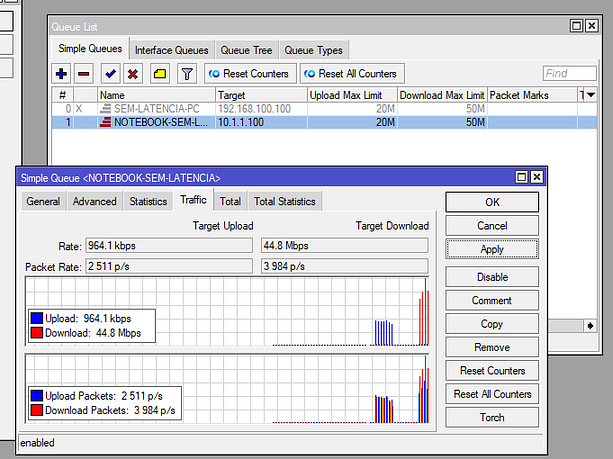Disable queue with the red X icon
This screenshot has height=459, width=613.
133,74
